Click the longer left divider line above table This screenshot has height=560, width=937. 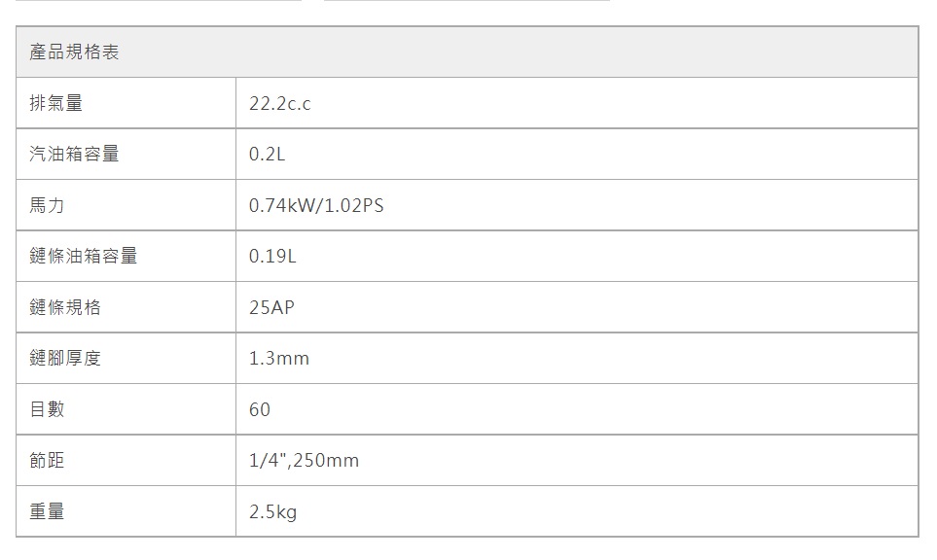pos(159,1)
